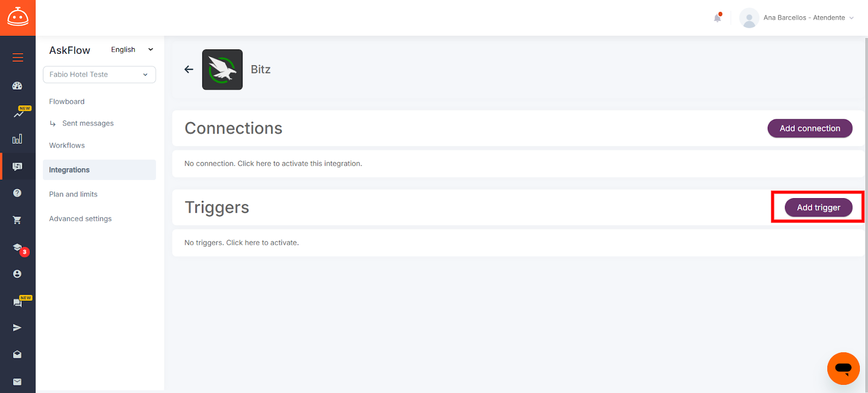
Task: Go back using the left arrow
Action: pyautogui.click(x=189, y=69)
